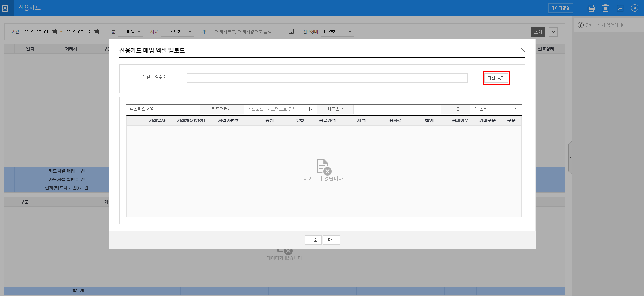Open the end date calendar picker

pos(96,32)
